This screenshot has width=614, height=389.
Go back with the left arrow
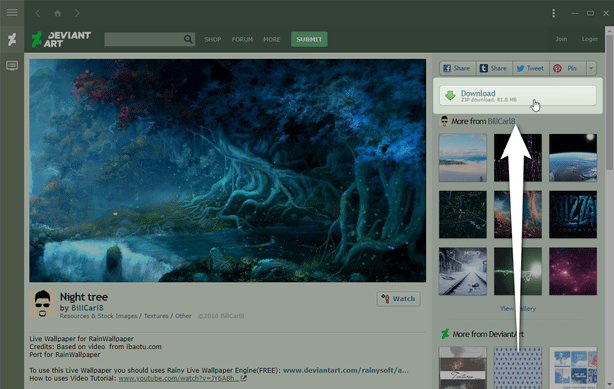tap(38, 13)
